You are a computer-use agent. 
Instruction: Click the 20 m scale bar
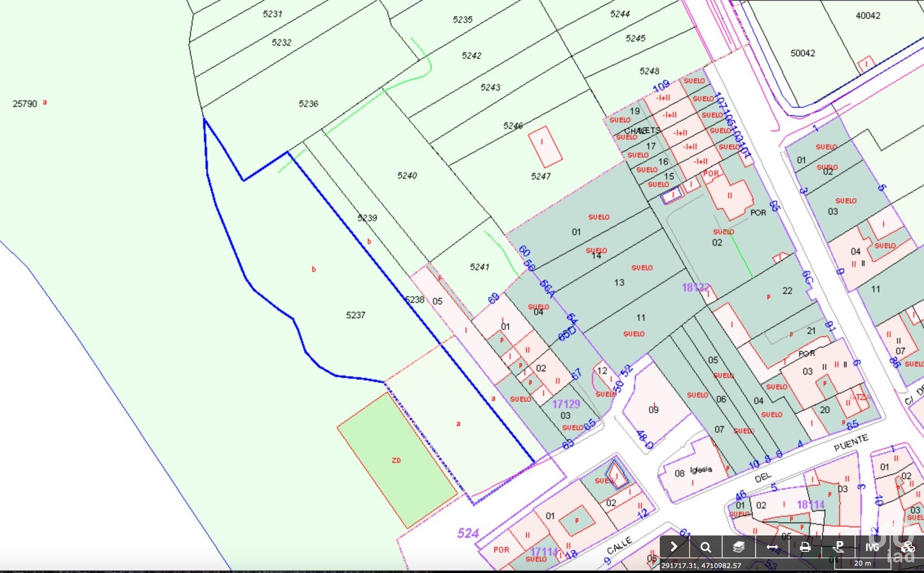pos(862,563)
